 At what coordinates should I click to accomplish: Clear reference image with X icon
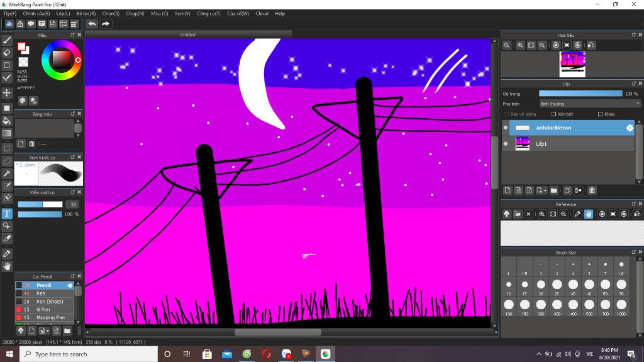point(528,214)
